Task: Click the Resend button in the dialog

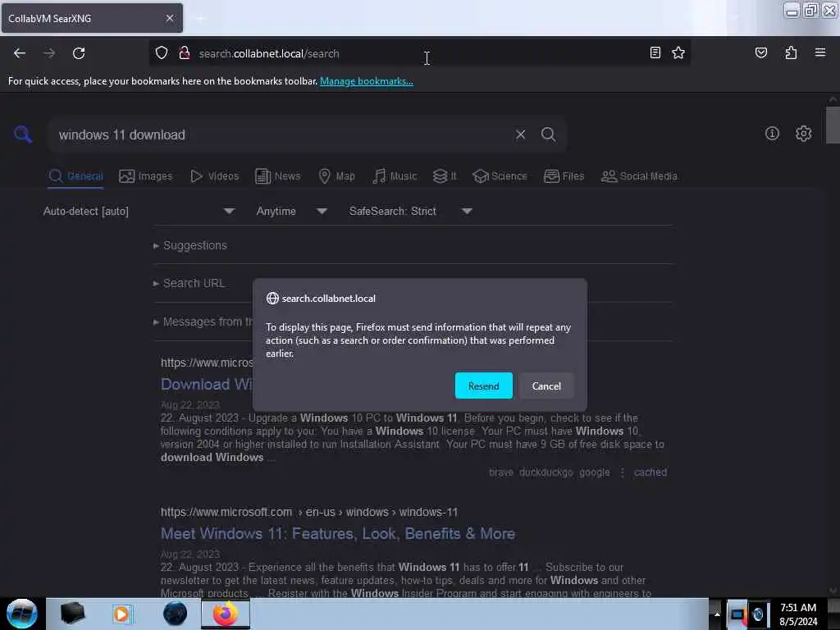Action: click(x=484, y=386)
